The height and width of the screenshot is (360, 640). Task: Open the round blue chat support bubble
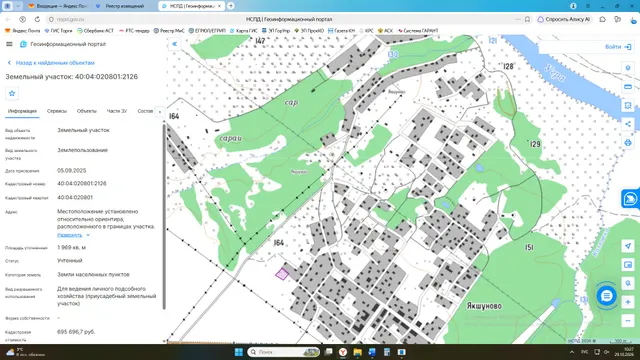coord(607,296)
